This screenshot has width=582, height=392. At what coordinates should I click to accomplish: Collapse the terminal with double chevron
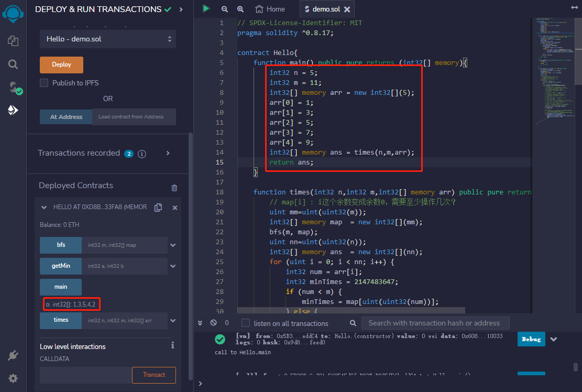(x=200, y=323)
